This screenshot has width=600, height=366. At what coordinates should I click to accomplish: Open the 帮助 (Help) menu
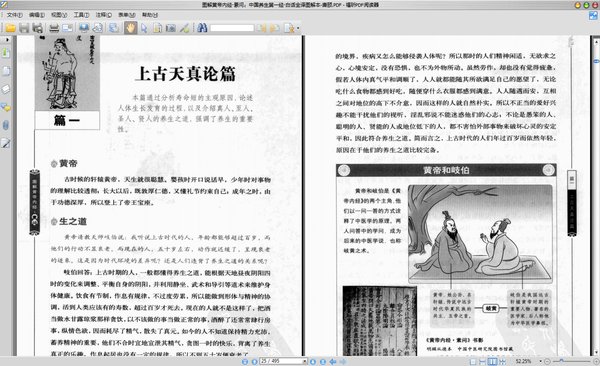(x=150, y=15)
